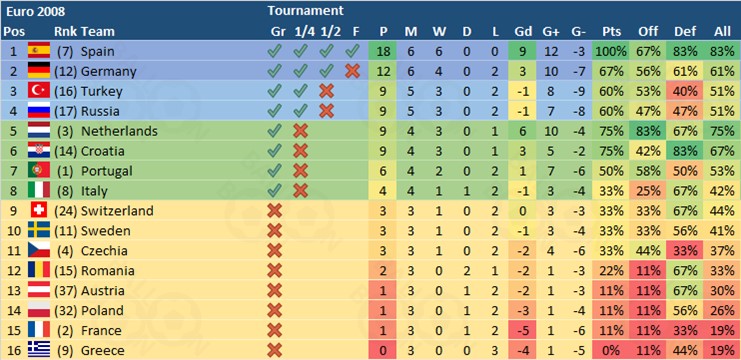The height and width of the screenshot is (360, 741).
Task: Select the Czechia flag icon
Action: tap(39, 250)
